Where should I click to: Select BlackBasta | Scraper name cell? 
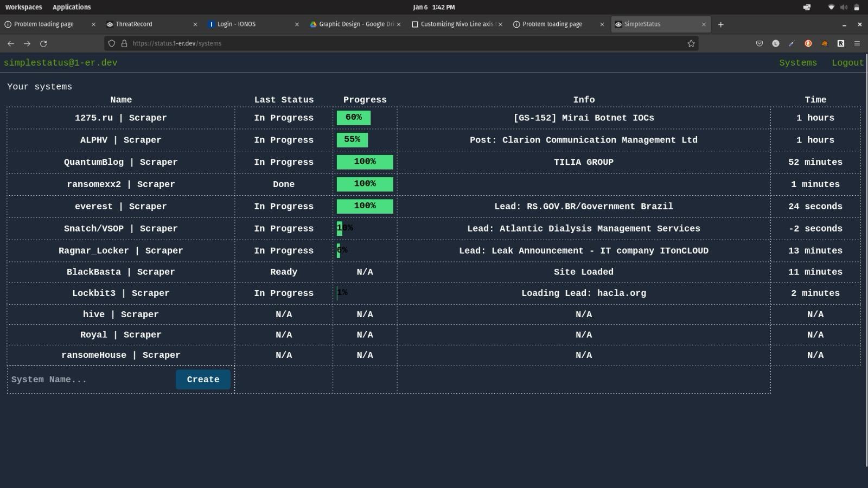tap(121, 272)
